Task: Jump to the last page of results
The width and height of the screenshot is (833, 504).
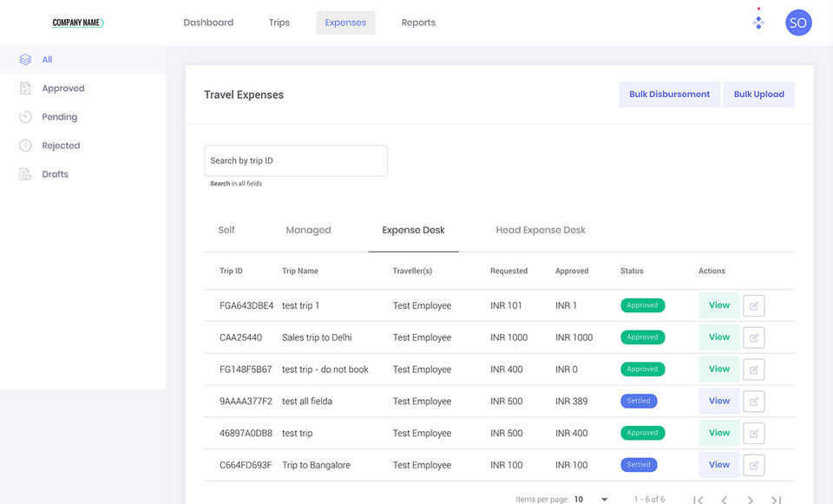Action: tap(777, 500)
